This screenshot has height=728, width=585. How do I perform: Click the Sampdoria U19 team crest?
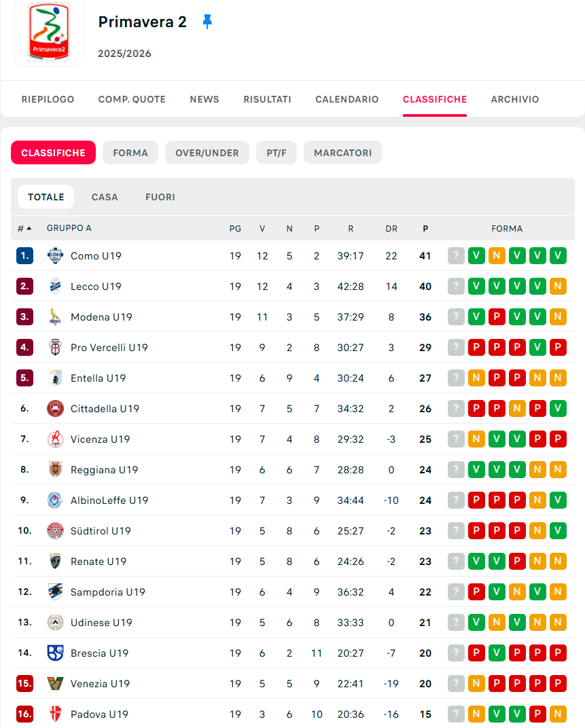55,592
